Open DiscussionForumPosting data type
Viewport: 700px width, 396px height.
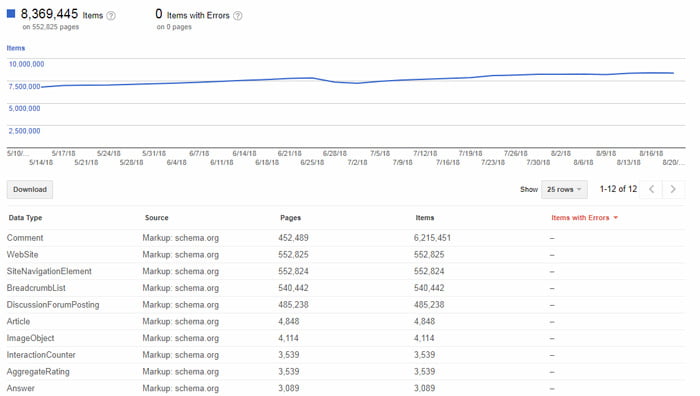coord(53,305)
